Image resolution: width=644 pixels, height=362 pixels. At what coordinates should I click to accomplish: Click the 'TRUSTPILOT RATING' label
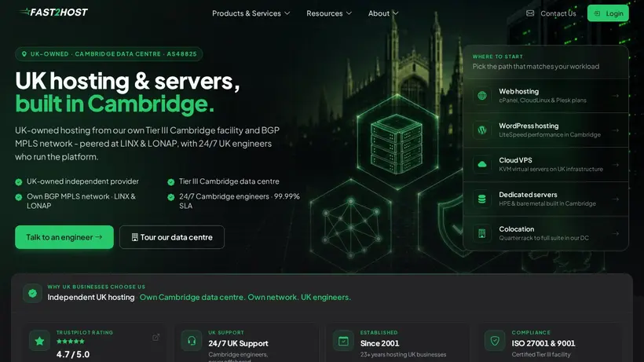tap(85, 332)
